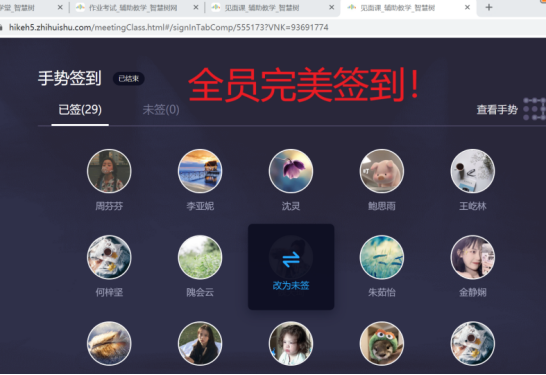Click the 已结束 status badge
Image resolution: width=546 pixels, height=375 pixels.
[x=128, y=79]
